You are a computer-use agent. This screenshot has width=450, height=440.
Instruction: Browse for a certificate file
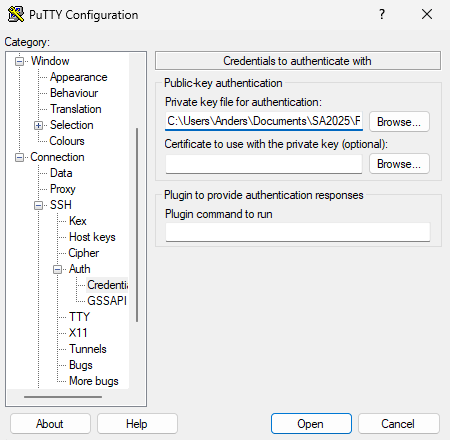[x=399, y=164]
